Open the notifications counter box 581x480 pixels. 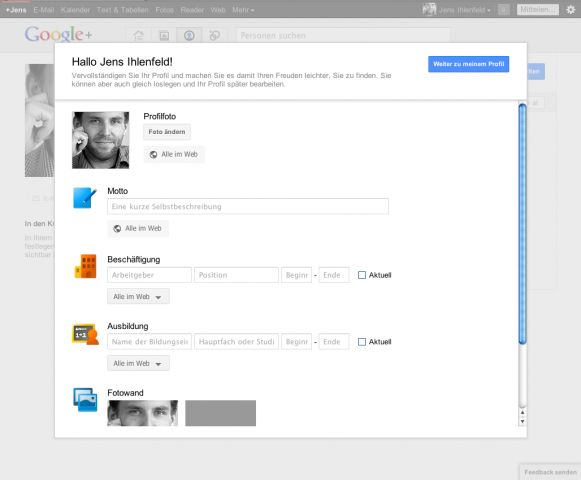pyautogui.click(x=503, y=10)
